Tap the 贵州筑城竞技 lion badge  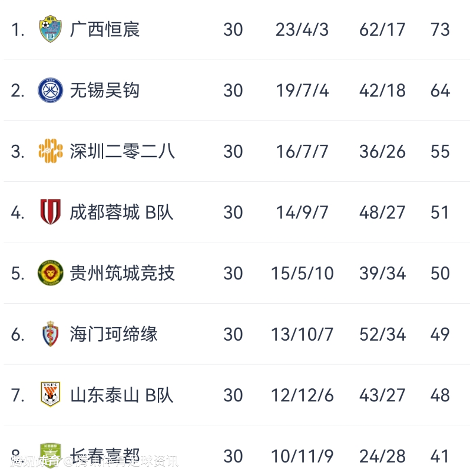coord(50,273)
